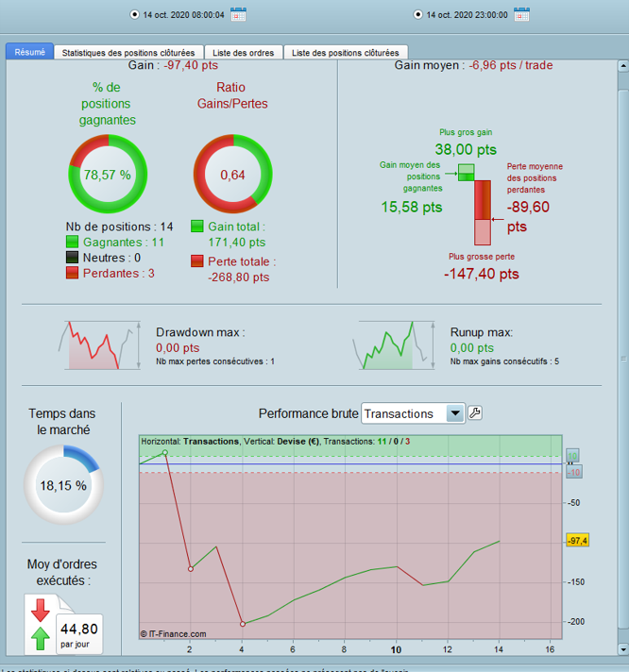This screenshot has height=672, width=629.
Task: Open chart settings wrench icon
Action: [475, 412]
